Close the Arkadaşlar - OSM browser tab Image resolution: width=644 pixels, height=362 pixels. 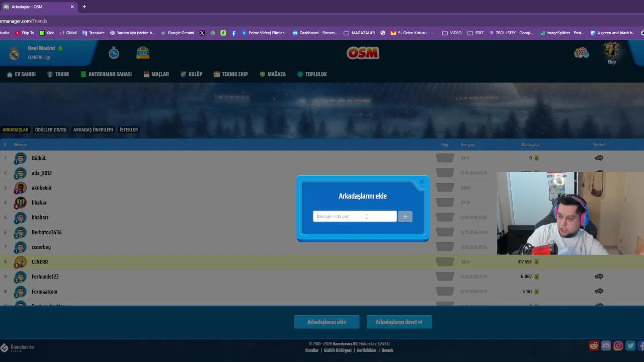tap(72, 7)
